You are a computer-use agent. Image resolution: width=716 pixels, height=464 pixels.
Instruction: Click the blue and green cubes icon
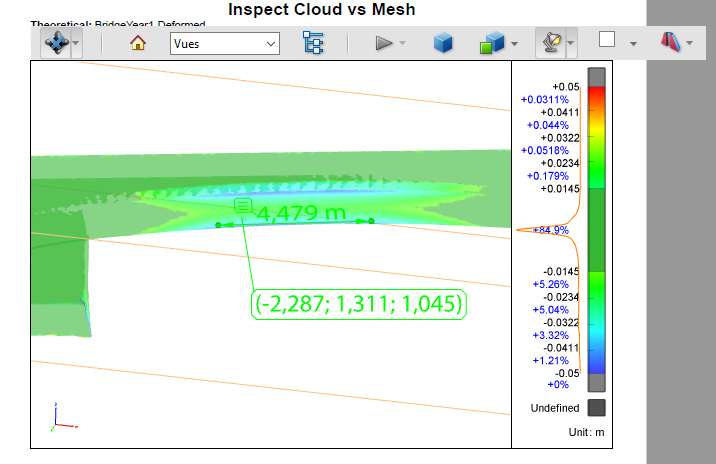click(491, 43)
